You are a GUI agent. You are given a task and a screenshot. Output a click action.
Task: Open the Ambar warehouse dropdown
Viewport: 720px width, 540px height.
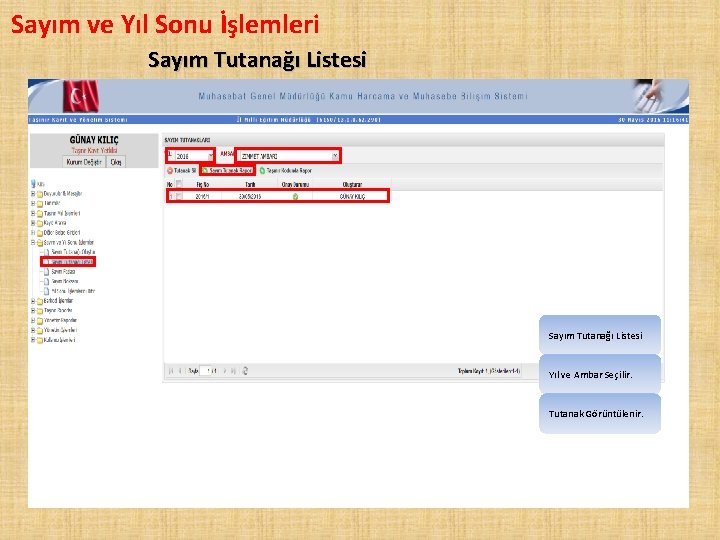289,156
